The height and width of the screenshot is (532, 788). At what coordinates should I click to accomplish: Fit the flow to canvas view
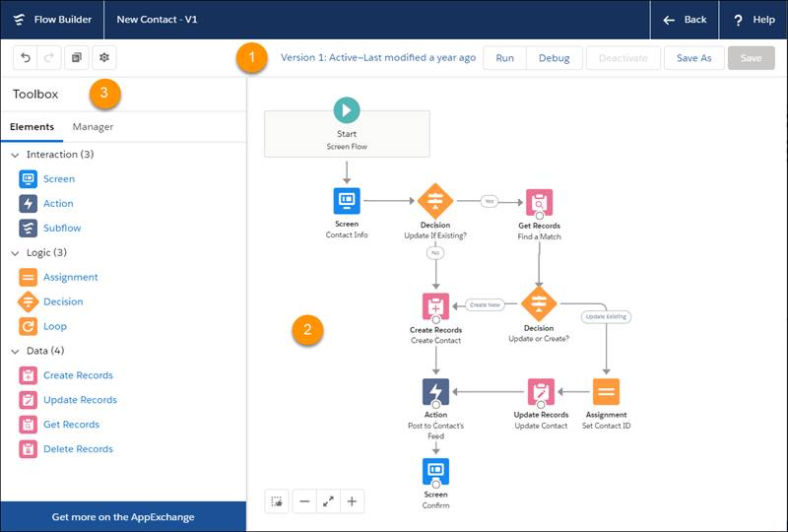(328, 501)
